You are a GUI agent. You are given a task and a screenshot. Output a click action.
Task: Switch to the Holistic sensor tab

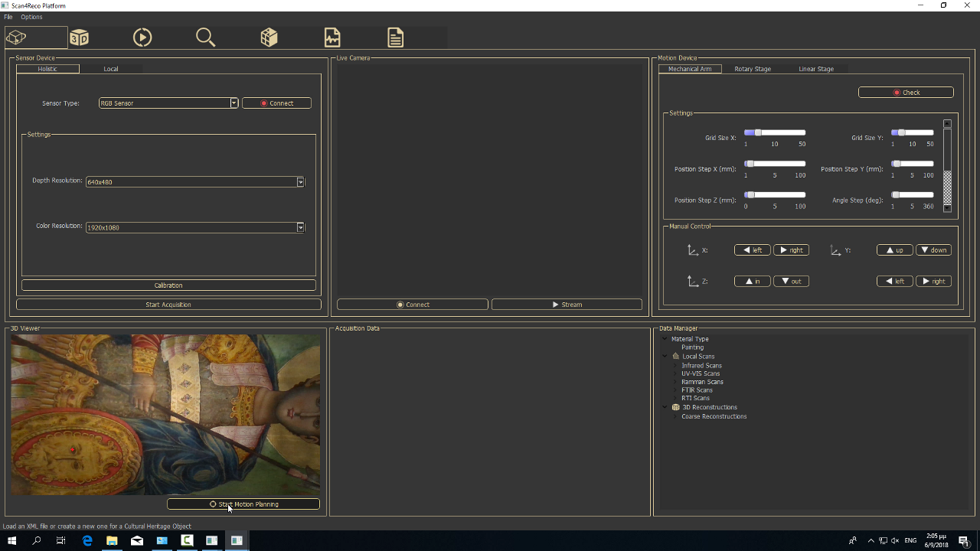[47, 69]
